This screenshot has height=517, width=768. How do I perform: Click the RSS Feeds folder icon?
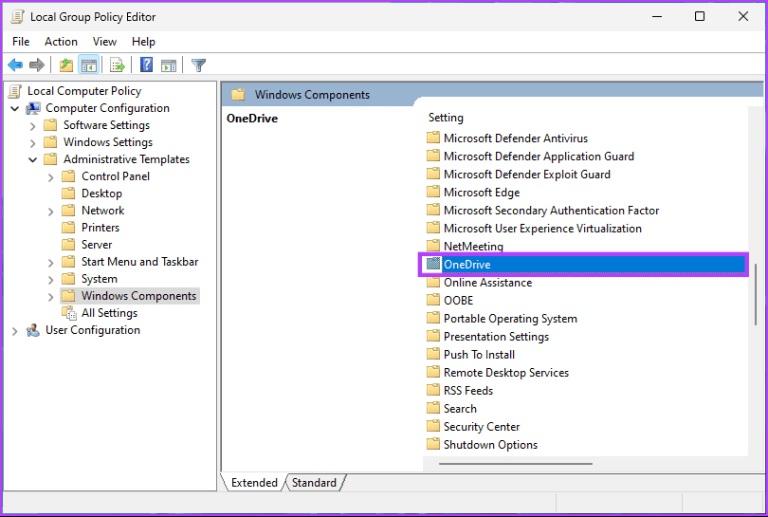[433, 390]
